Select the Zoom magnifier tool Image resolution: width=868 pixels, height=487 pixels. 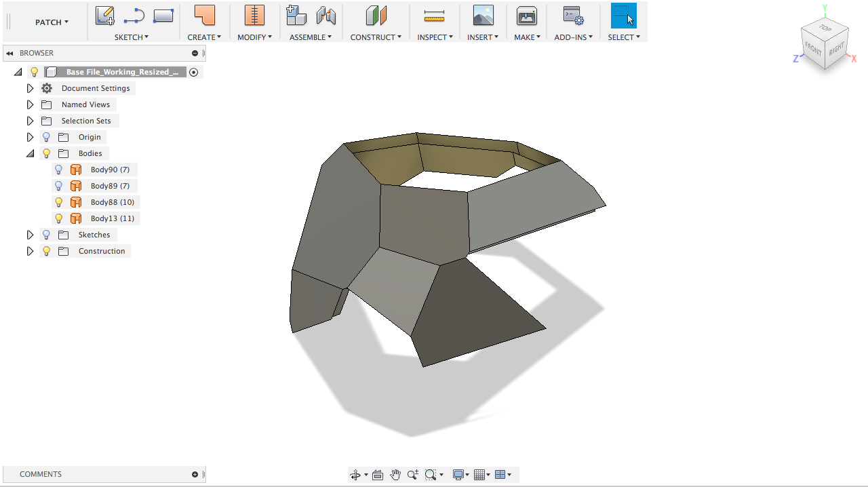412,475
